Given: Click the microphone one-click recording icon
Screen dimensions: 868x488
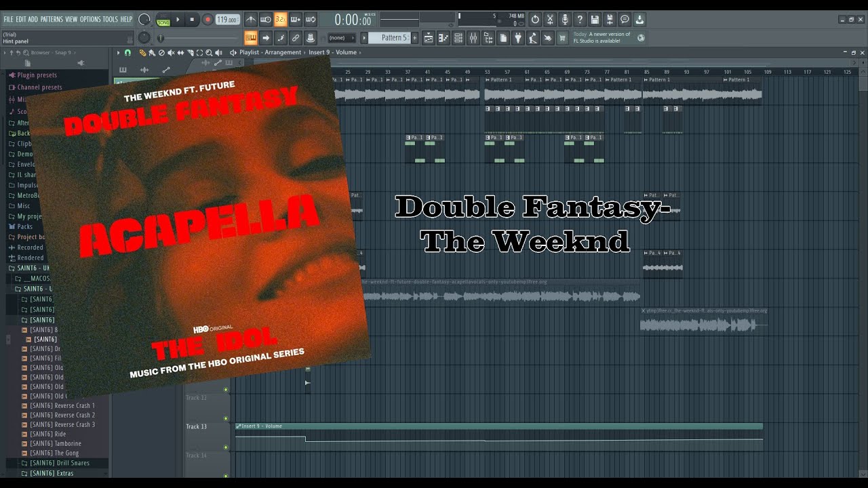Looking at the screenshot, I should point(565,20).
